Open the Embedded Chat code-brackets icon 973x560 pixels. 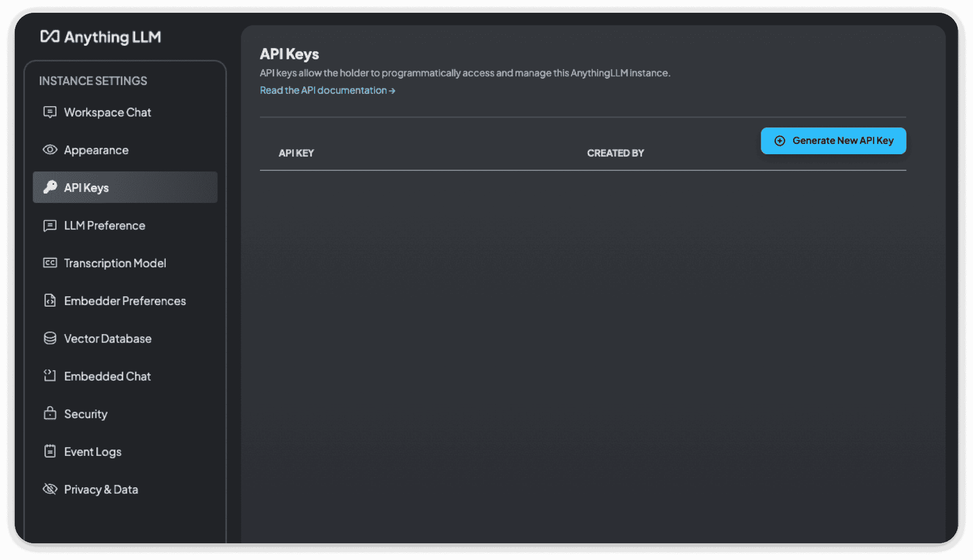50,376
